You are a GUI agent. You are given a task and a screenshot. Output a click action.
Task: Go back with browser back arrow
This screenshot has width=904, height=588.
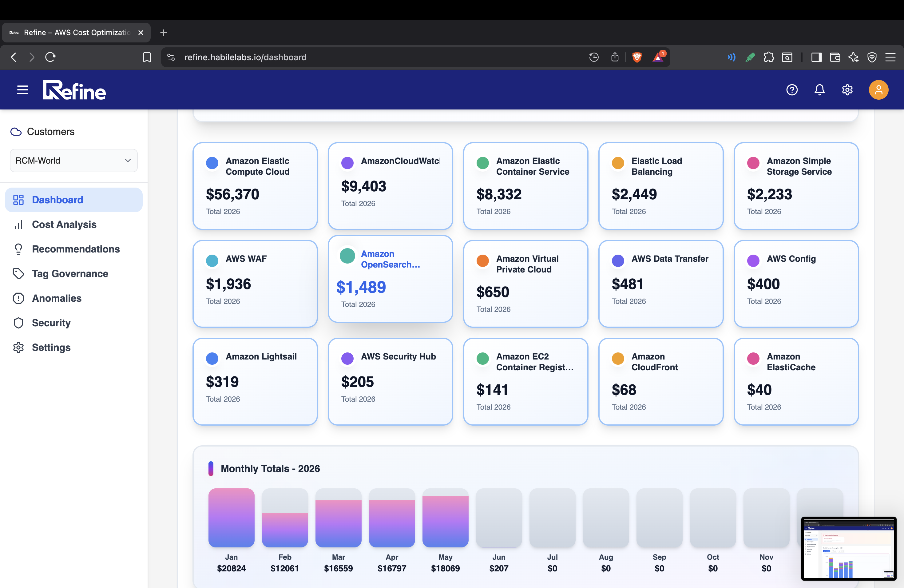click(14, 58)
